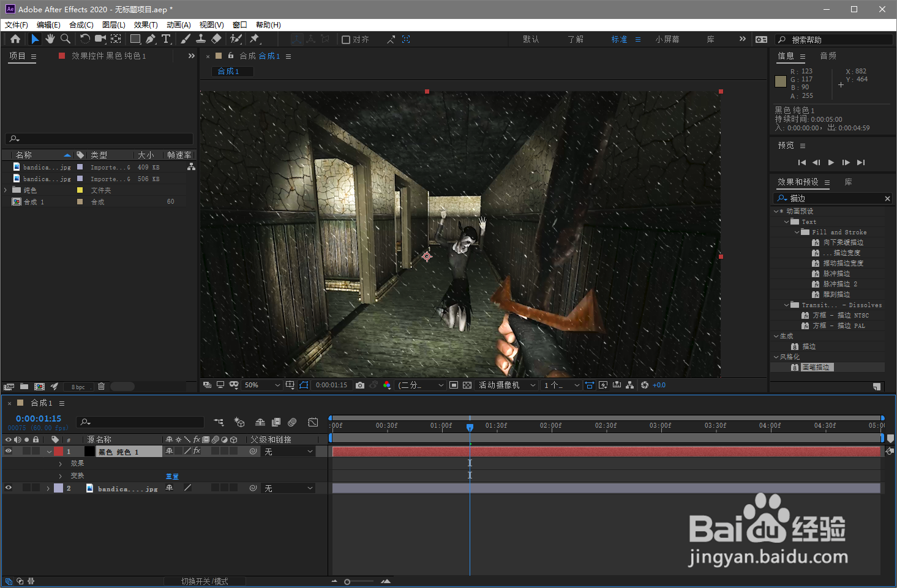Toggle shy switch for bandica jpg layer
The image size is (897, 588).
pos(170,488)
